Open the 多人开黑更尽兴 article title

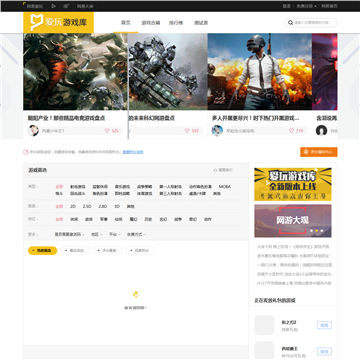(x=255, y=118)
